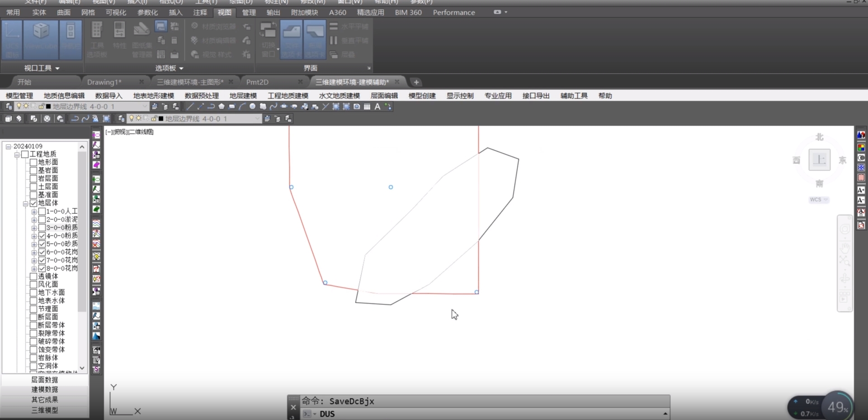Enable the 3-0-0粉质 layer checkbox
Screen dimensions: 868x420
pos(42,228)
